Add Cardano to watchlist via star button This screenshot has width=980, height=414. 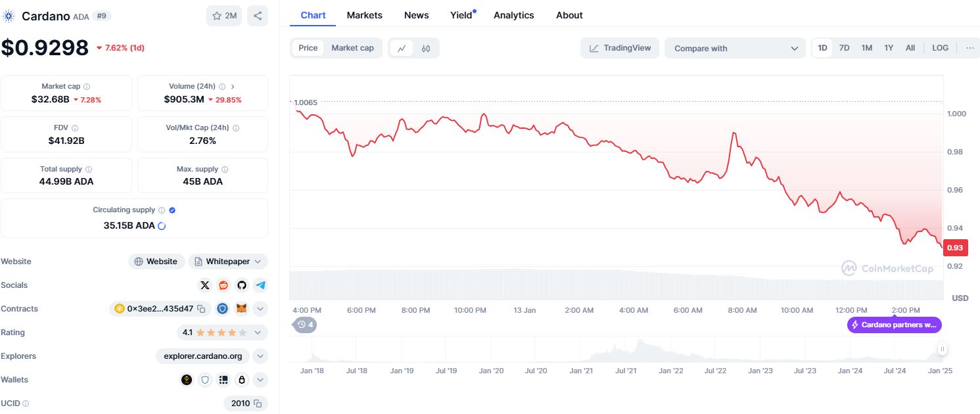(x=224, y=16)
